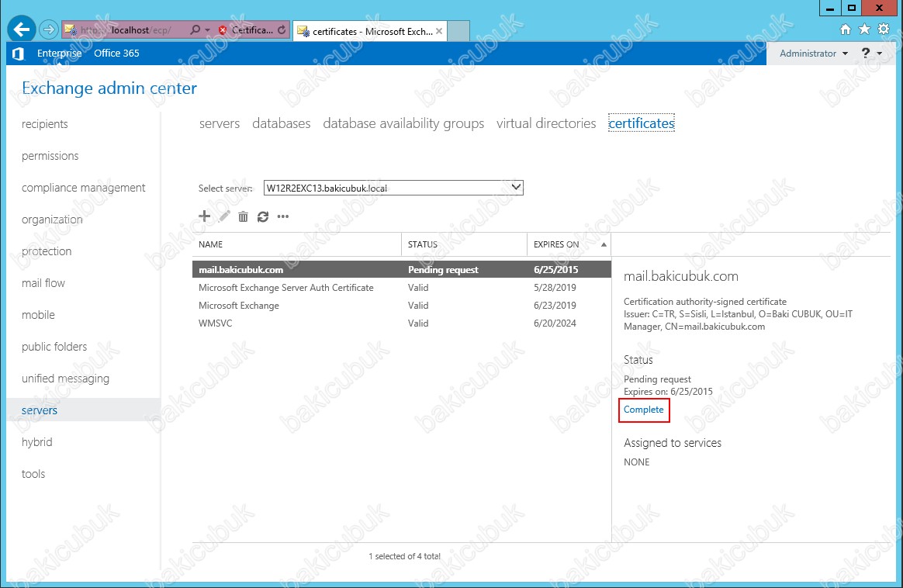Open the Select server dropdown

pos(393,188)
